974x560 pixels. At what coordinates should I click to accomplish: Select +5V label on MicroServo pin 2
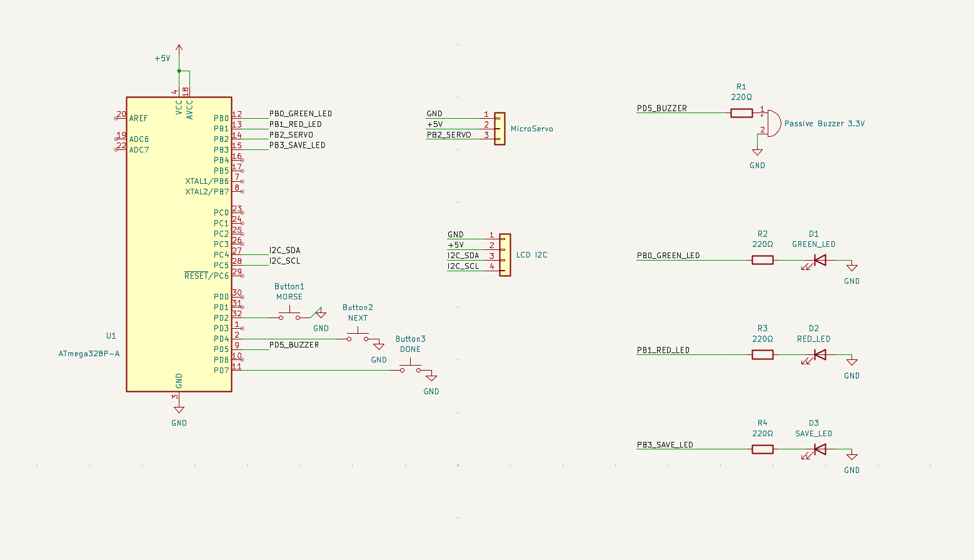[434, 124]
